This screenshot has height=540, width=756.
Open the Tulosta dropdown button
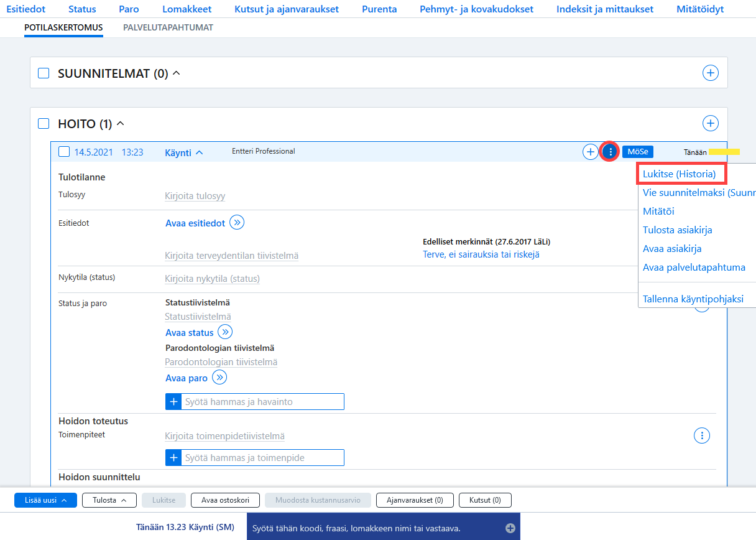point(109,500)
